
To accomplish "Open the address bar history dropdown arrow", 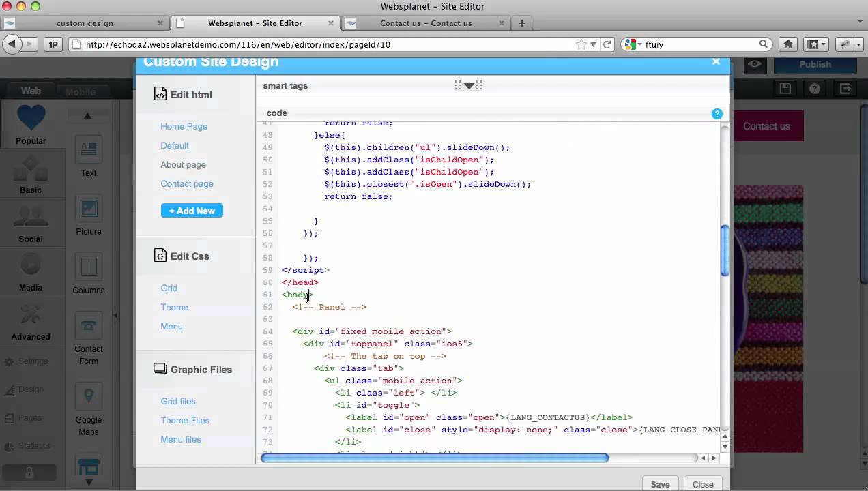I will coord(593,44).
